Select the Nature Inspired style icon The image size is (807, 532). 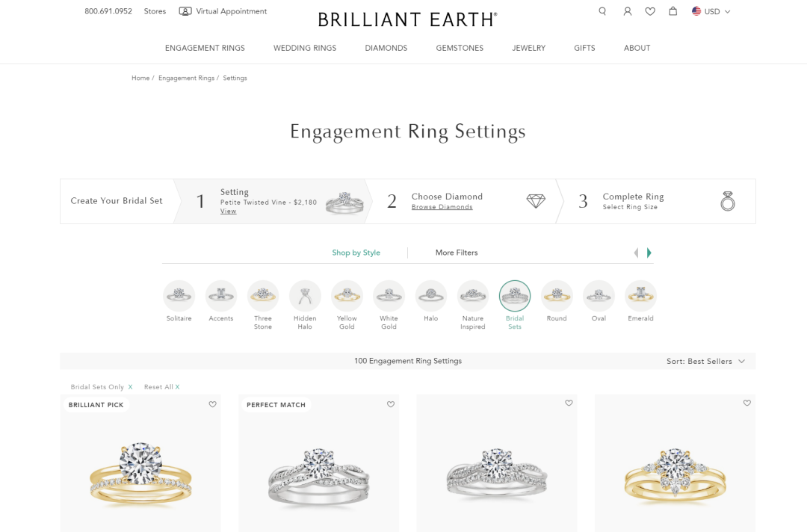tap(473, 296)
